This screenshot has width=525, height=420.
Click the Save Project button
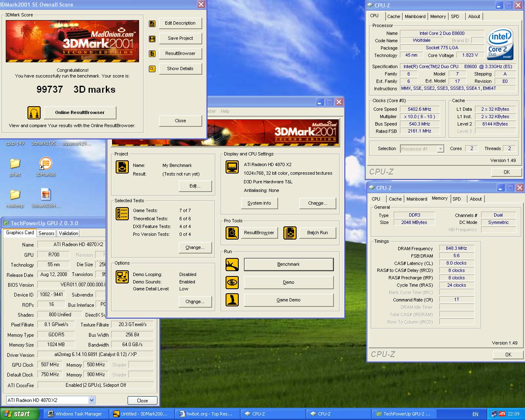pos(180,39)
